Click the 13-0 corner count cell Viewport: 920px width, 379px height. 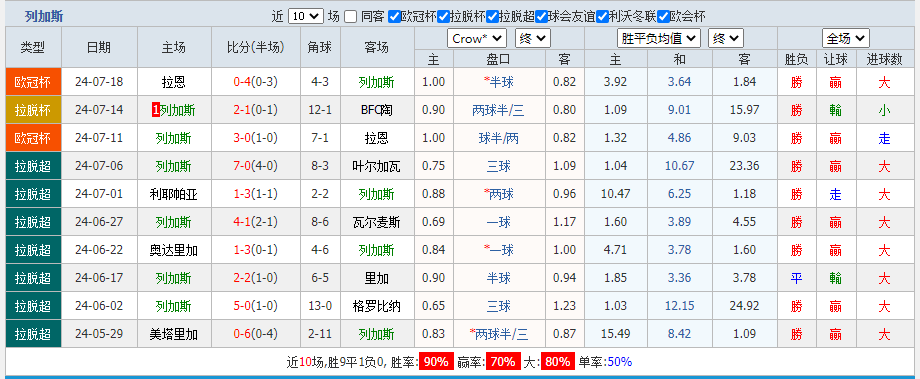[320, 306]
